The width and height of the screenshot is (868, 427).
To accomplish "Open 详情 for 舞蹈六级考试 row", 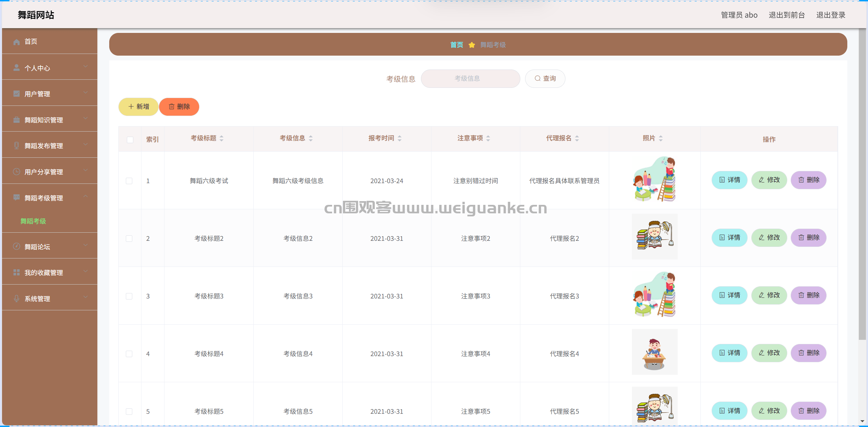I will coord(730,180).
